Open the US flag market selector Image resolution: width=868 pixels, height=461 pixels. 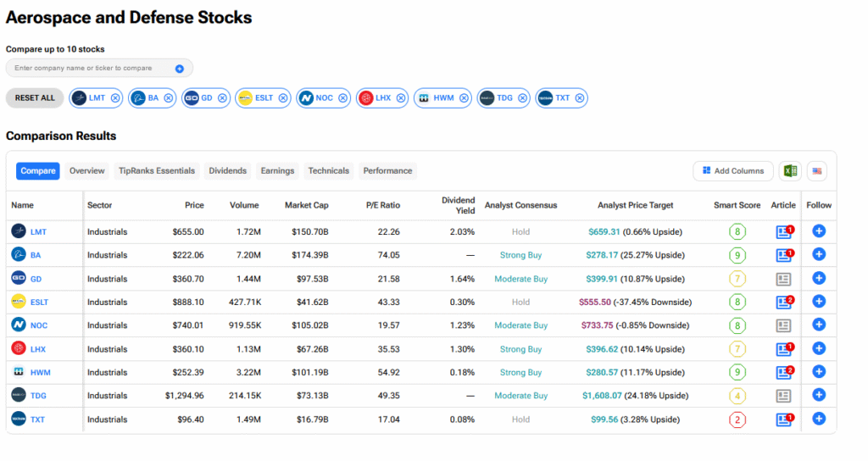tap(817, 171)
